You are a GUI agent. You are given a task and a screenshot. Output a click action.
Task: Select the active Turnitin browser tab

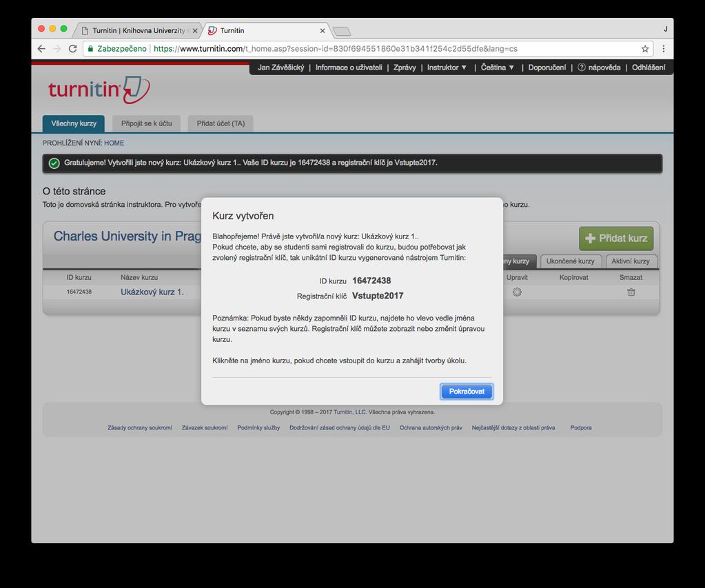[267, 30]
